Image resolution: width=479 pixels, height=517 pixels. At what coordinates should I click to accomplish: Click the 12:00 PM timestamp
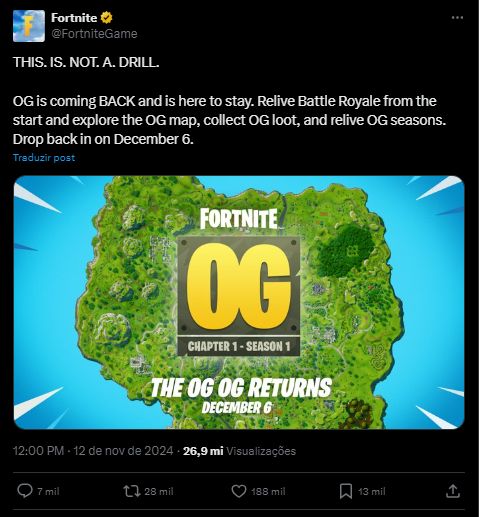pyautogui.click(x=38, y=451)
